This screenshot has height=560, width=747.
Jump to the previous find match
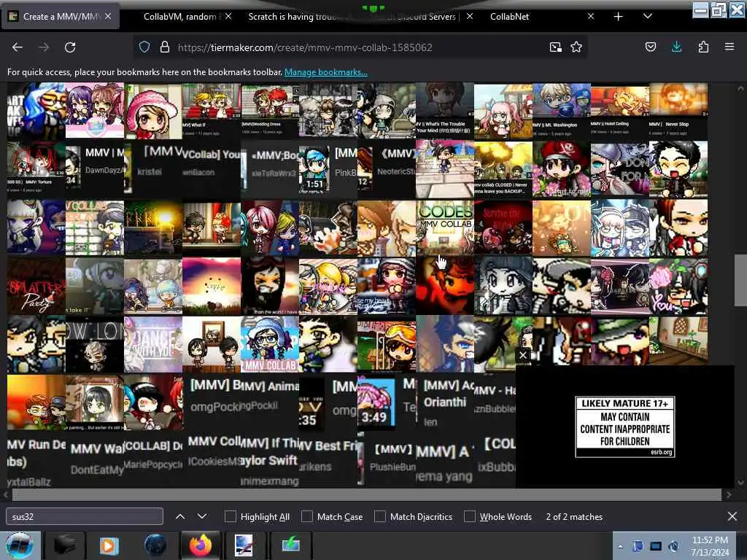coord(180,517)
